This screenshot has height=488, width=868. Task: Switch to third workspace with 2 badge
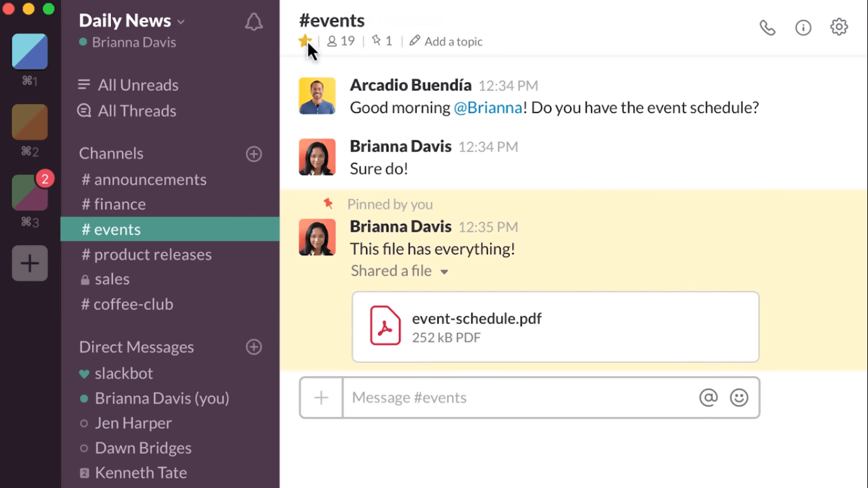click(30, 193)
